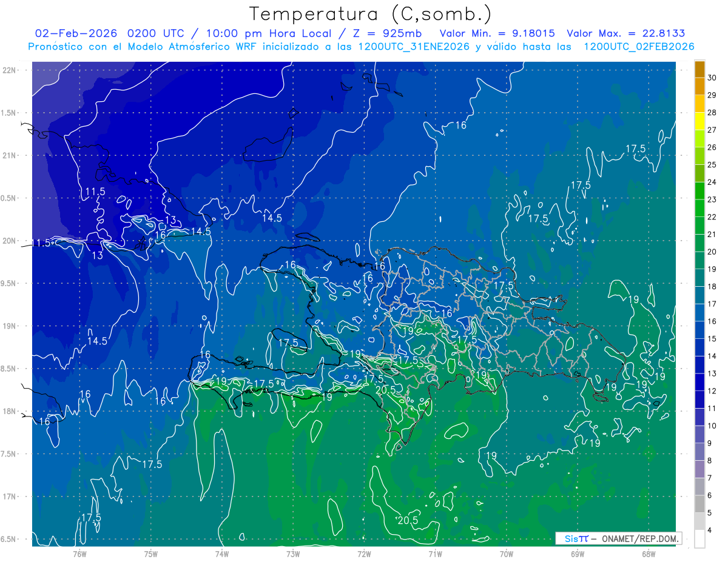The width and height of the screenshot is (728, 562).
Task: Click latitude axis label "1.5N"
Action: pyautogui.click(x=8, y=113)
